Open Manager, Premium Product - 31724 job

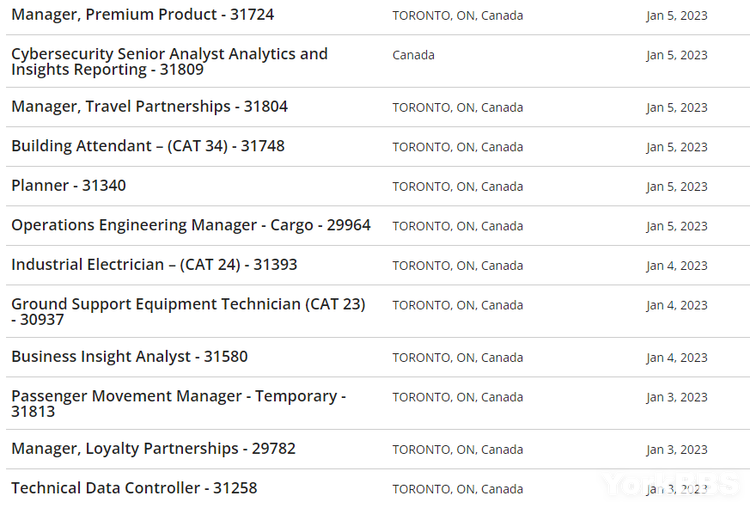click(x=142, y=15)
